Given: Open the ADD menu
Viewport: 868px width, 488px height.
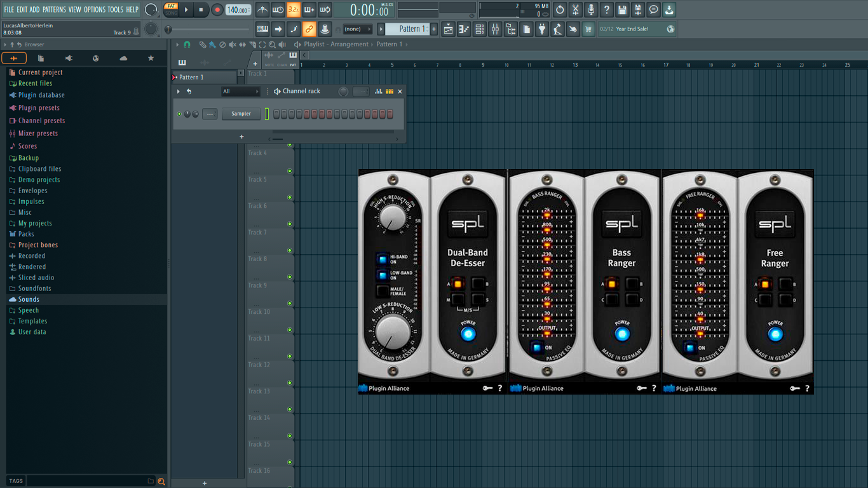Looking at the screenshot, I should tap(34, 10).
